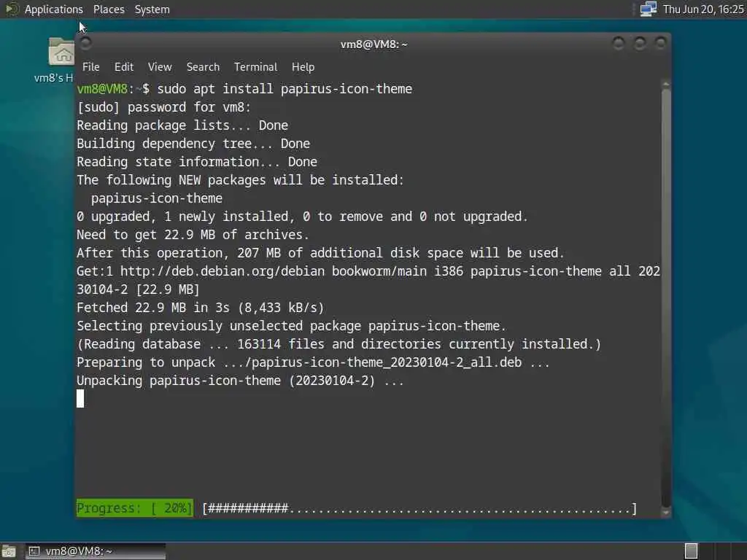The image size is (747, 560).
Task: Click the 'Need to get 22.9 MB of archives.' line
Action: tap(193, 235)
